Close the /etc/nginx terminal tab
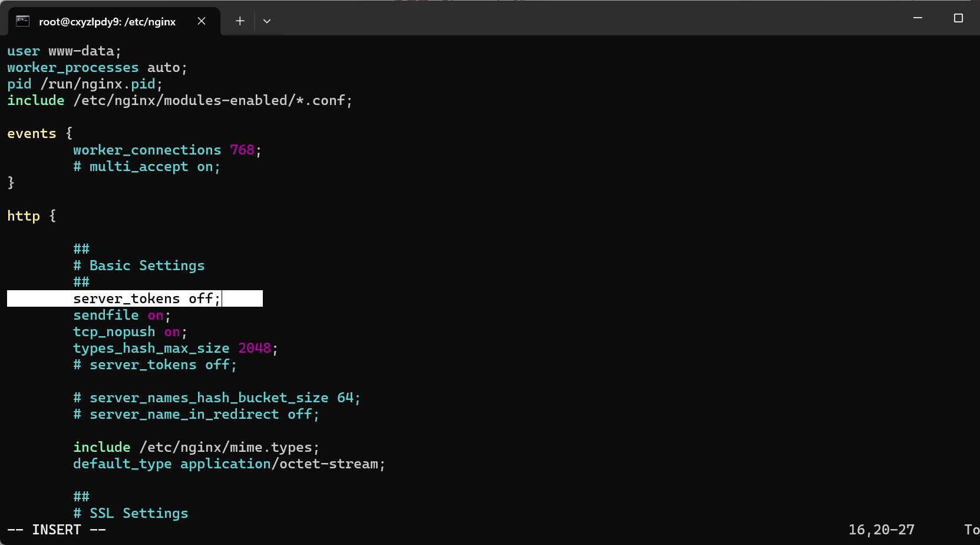The image size is (980, 545). (x=202, y=21)
